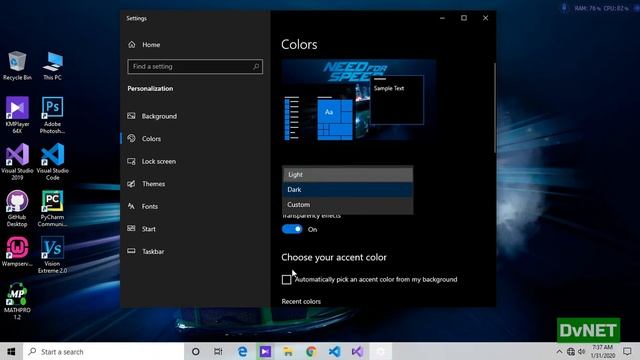Open Task View on the taskbar
The height and width of the screenshot is (360, 640).
[218, 351]
